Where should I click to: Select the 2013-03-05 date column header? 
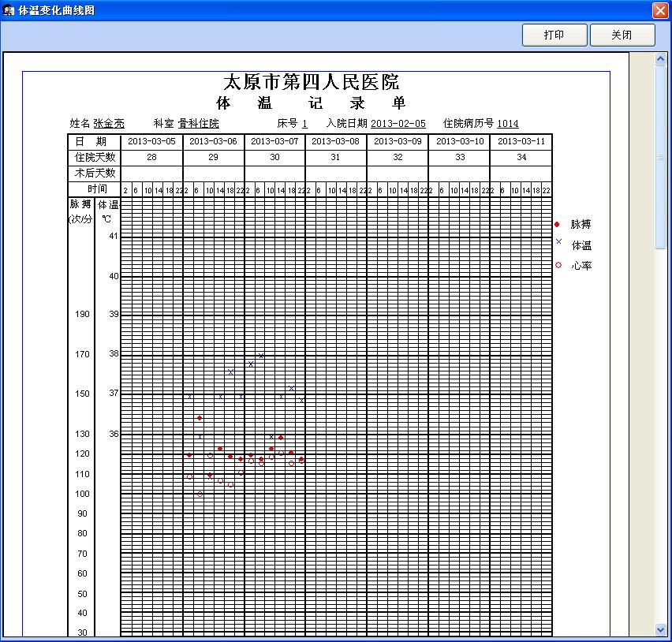(151, 141)
